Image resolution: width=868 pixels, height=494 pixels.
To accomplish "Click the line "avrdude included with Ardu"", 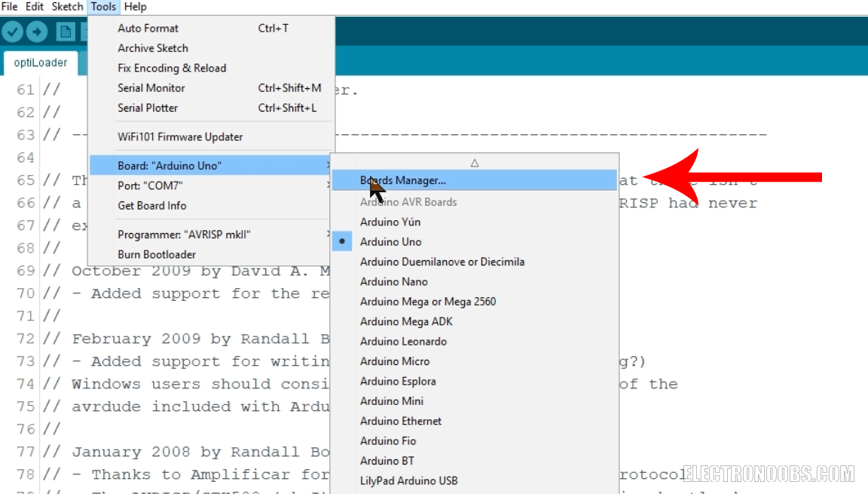I will pyautogui.click(x=186, y=407).
